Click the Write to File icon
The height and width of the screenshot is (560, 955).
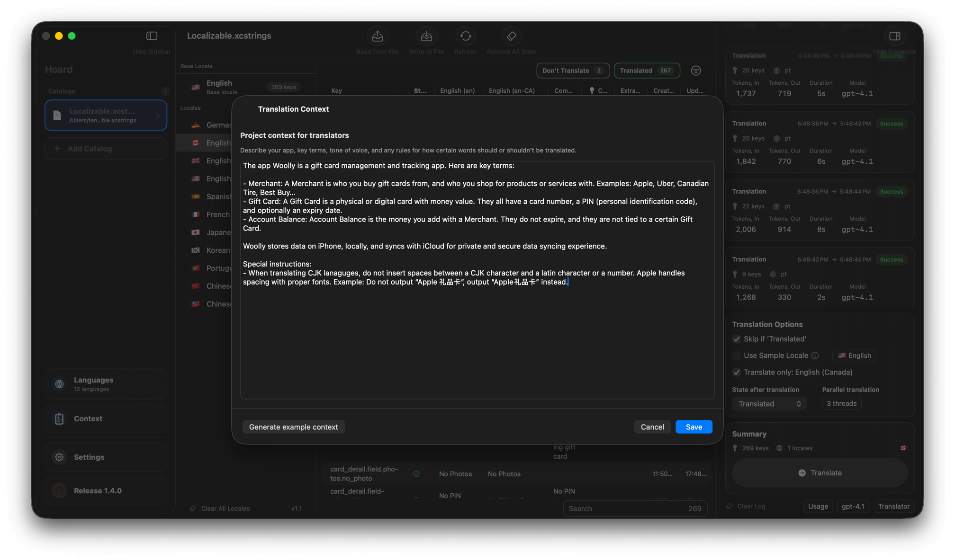426,36
